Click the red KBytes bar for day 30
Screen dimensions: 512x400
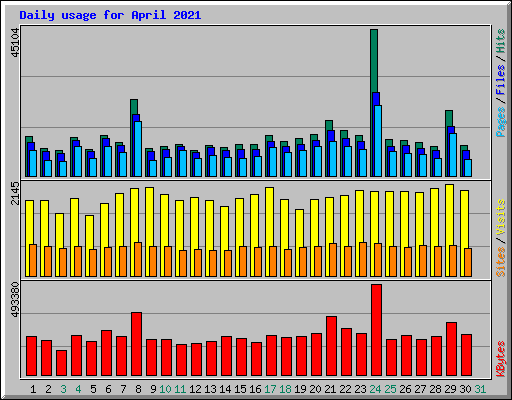point(467,355)
